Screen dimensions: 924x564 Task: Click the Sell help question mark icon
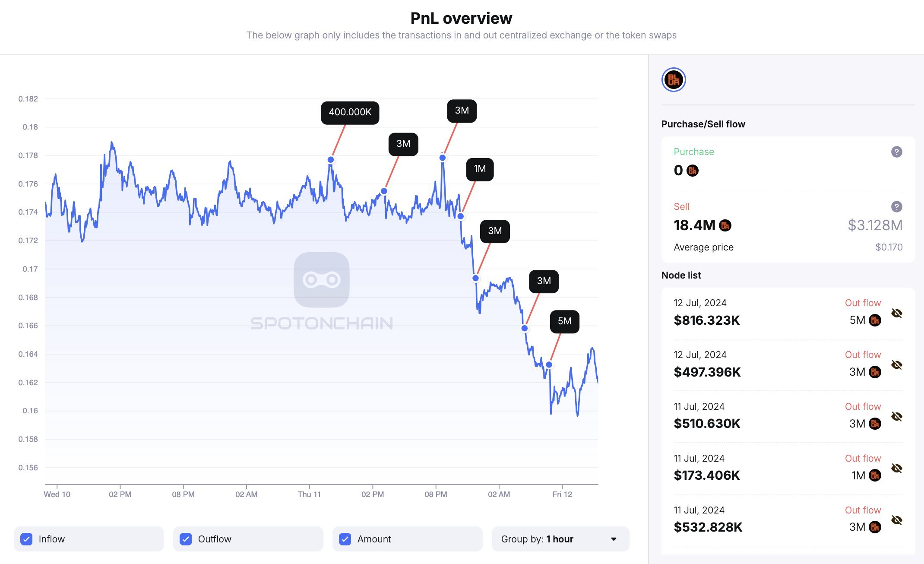(896, 207)
